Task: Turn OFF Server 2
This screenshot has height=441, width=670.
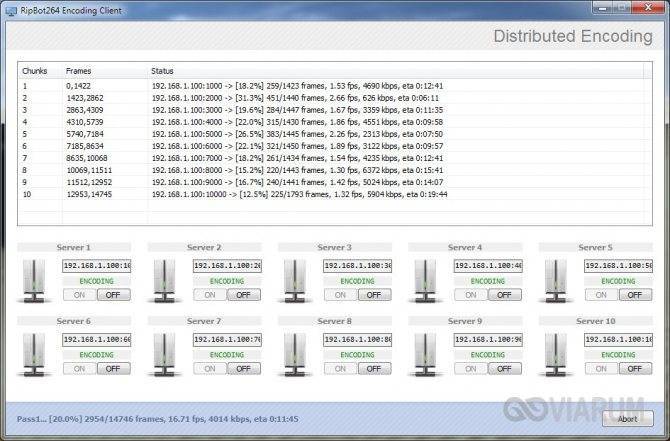Action: (244, 295)
